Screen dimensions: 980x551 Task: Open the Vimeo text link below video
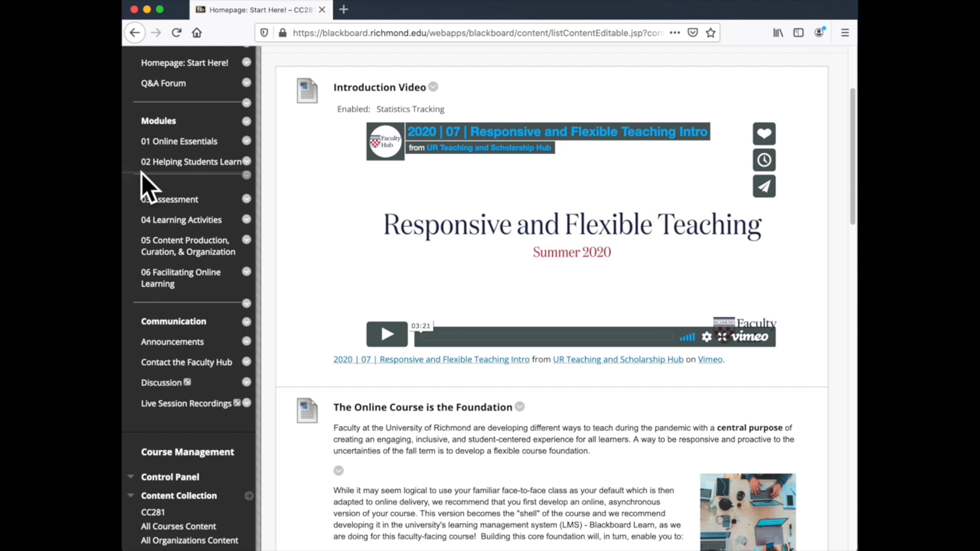coord(710,359)
